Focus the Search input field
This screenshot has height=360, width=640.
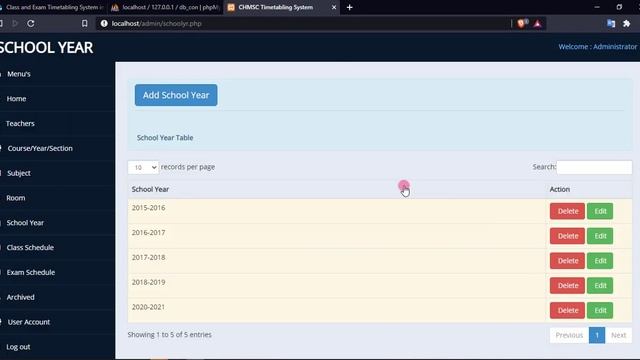(594, 167)
